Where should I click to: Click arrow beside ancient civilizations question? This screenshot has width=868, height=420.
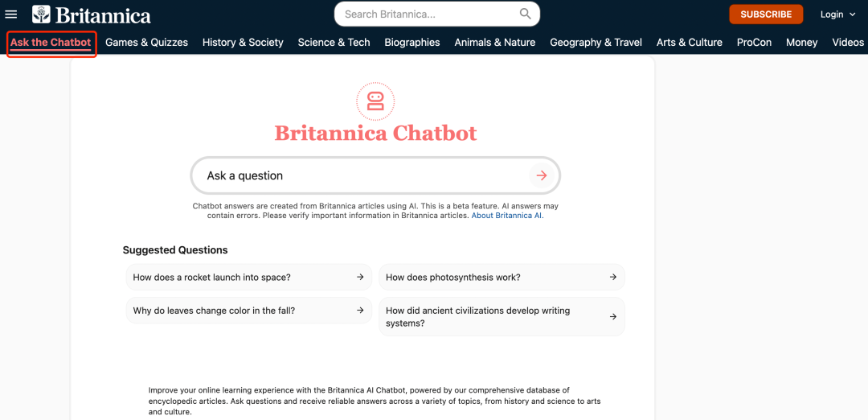click(x=612, y=317)
